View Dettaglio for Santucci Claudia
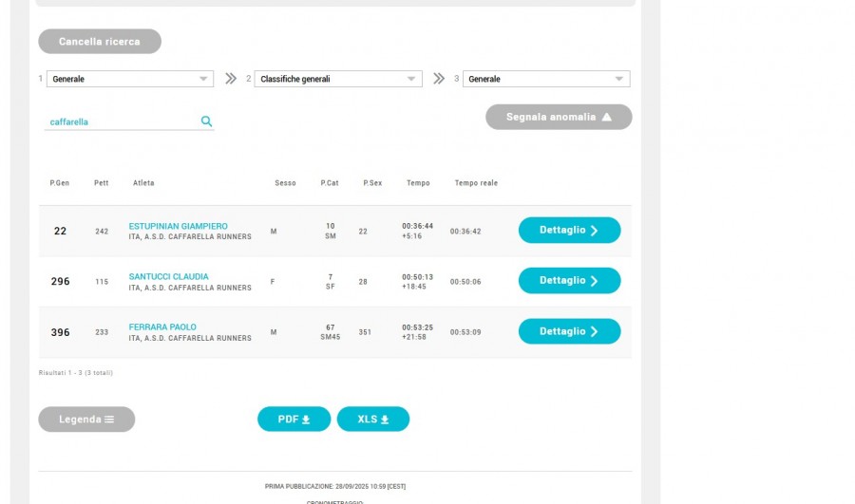The height and width of the screenshot is (504, 855). click(569, 280)
